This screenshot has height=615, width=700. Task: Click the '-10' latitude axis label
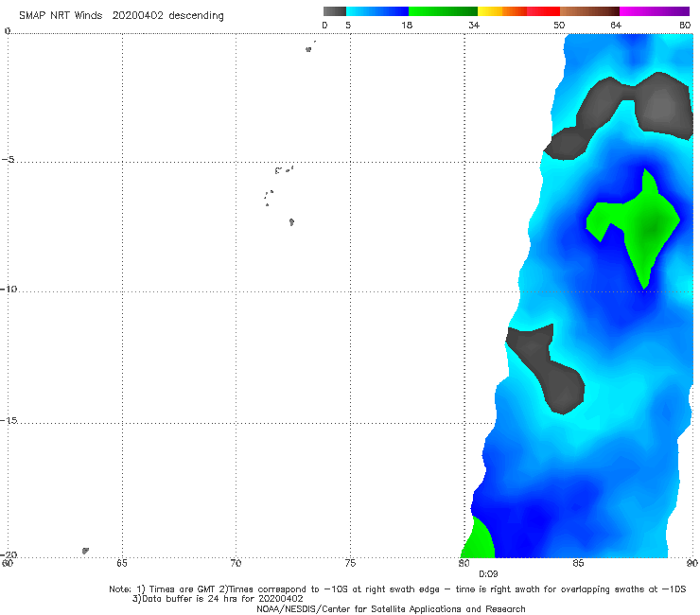9,289
